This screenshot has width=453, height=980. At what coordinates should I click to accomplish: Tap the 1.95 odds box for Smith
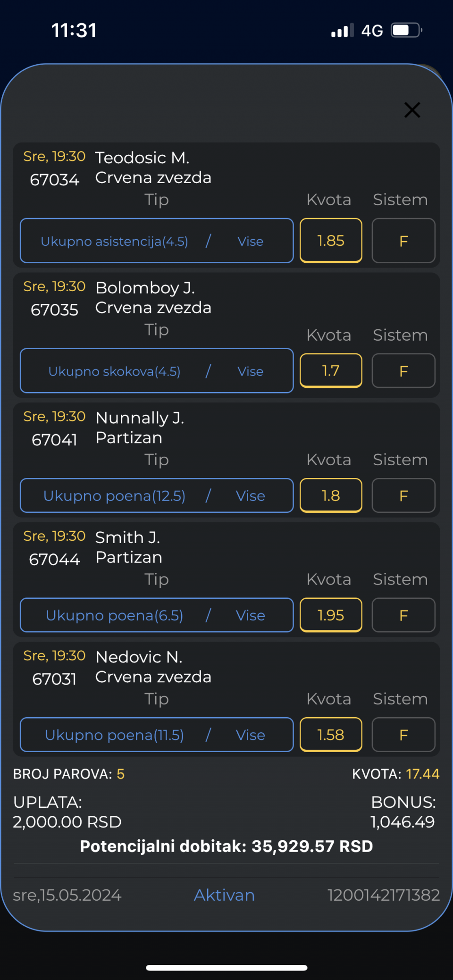click(331, 615)
